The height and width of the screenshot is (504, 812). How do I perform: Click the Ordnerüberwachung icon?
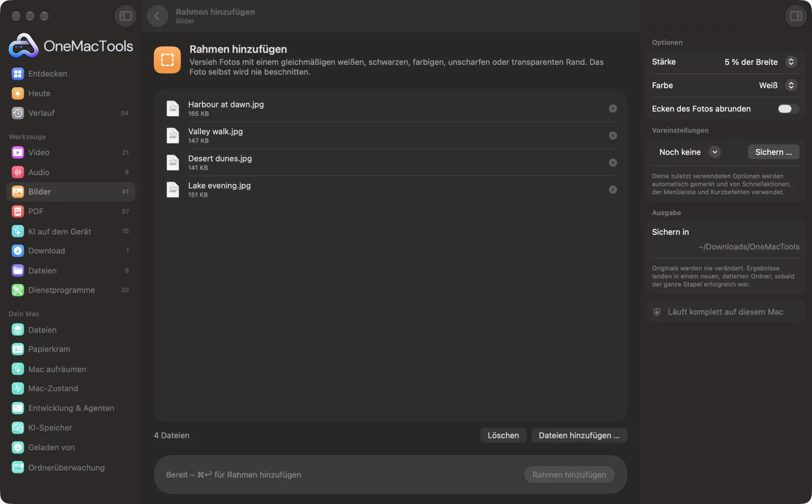(18, 467)
